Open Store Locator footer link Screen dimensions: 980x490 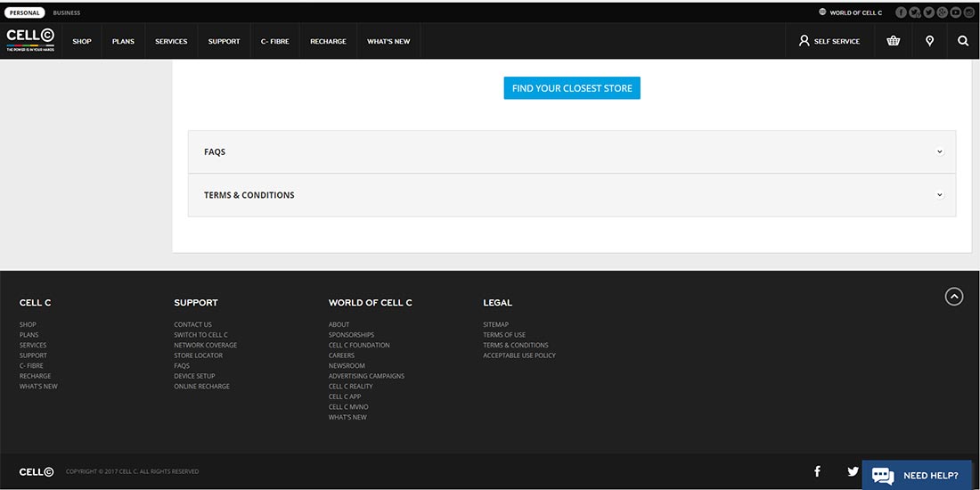[198, 355]
